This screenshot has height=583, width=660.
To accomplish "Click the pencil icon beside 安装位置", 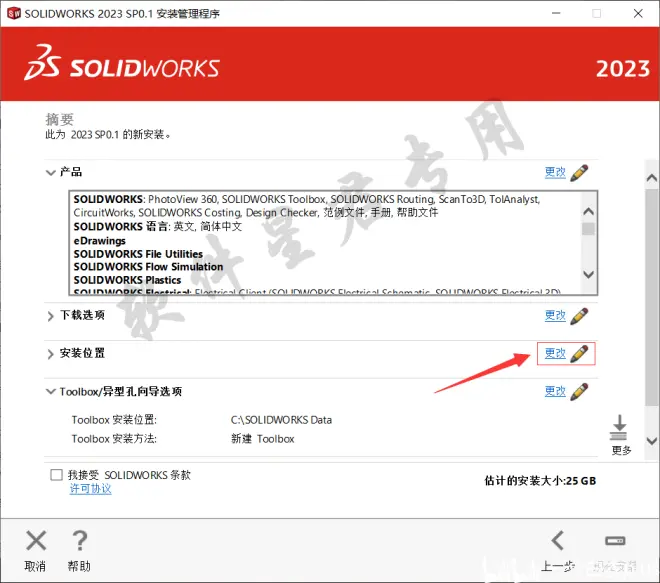I will [579, 354].
